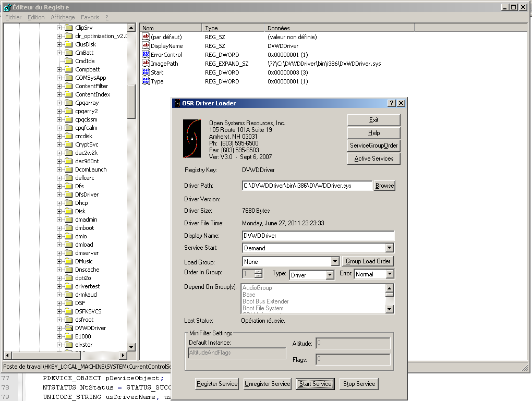Open the Load Group dropdown
Image resolution: width=532 pixels, height=401 pixels.
(x=335, y=261)
